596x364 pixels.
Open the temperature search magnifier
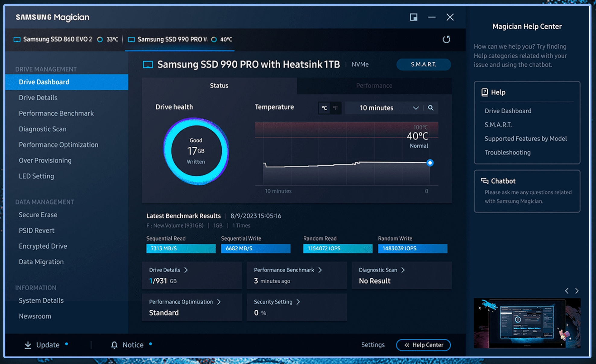[x=431, y=108]
